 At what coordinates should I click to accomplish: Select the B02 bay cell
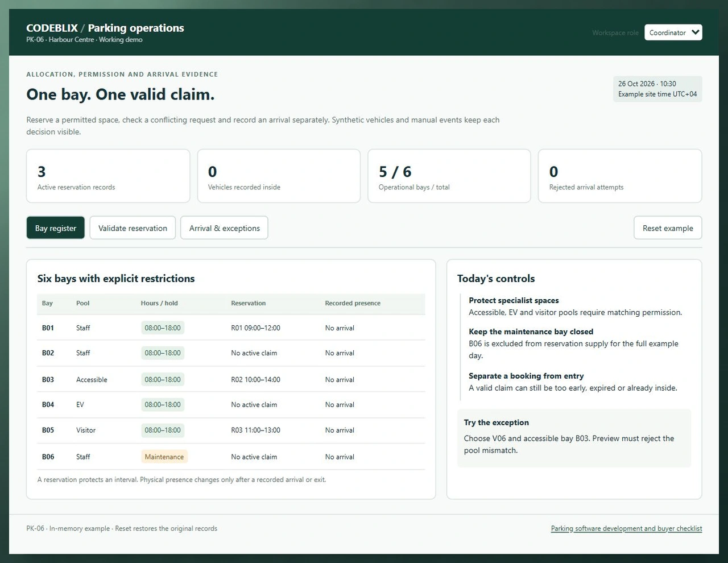coord(48,353)
